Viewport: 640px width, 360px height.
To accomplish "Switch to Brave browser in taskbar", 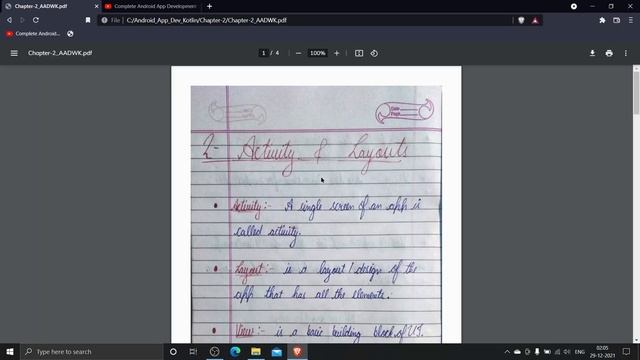I will coord(297,351).
